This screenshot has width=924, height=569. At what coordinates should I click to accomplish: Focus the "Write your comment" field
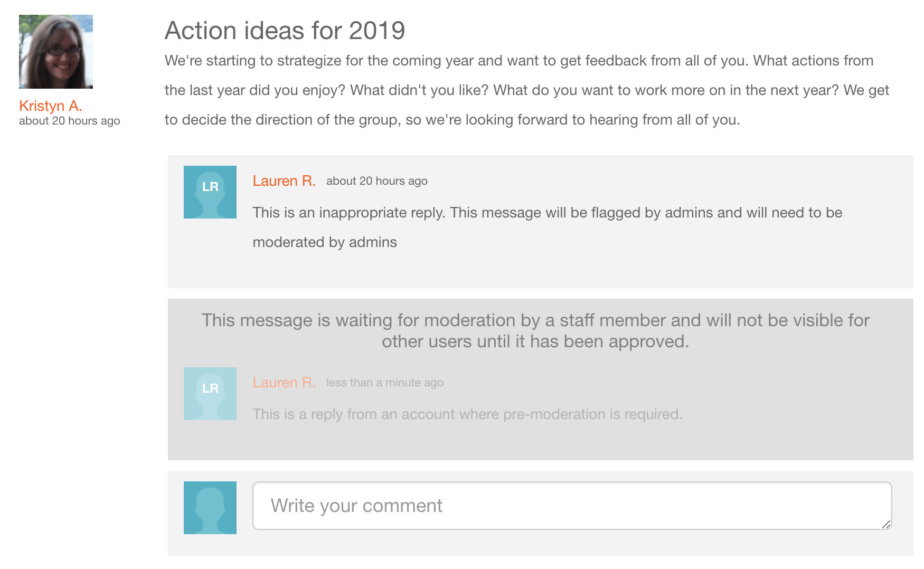coord(572,506)
